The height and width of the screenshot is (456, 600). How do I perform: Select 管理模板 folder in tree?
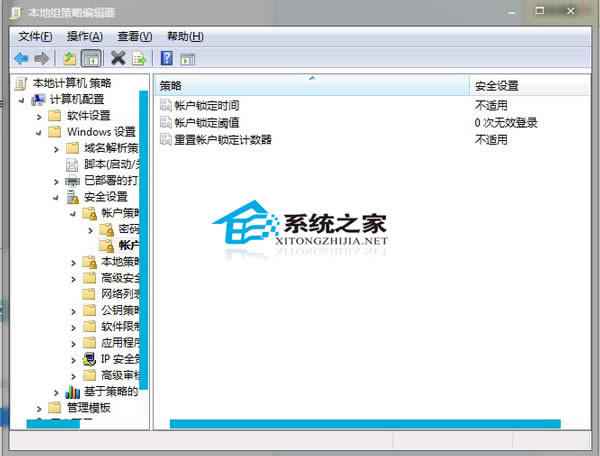point(88,408)
